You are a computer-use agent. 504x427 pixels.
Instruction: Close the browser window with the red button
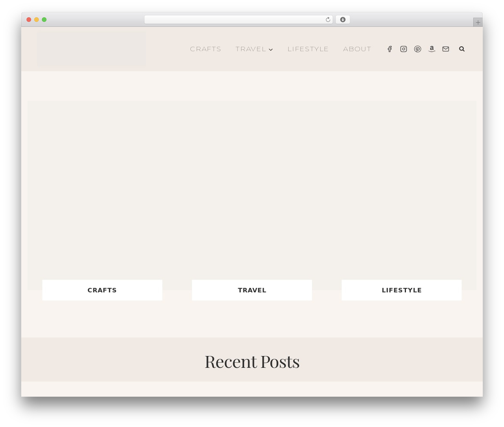coord(29,20)
